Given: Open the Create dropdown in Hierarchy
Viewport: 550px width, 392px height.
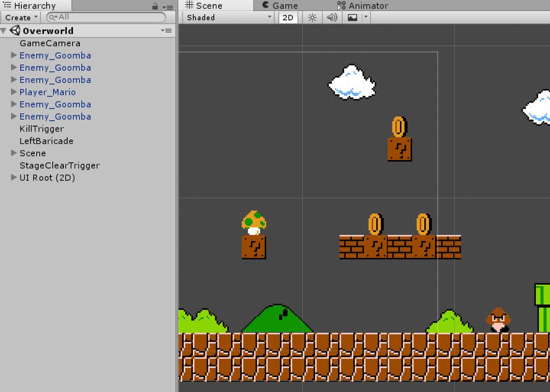Looking at the screenshot, I should click(21, 18).
